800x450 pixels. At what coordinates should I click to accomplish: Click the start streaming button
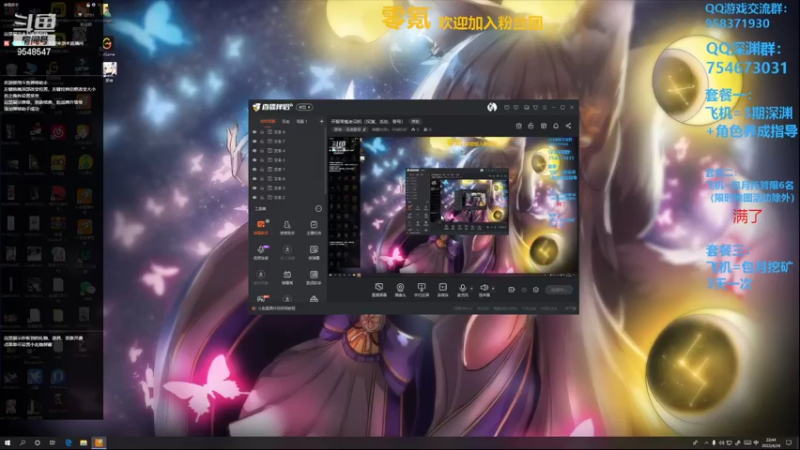tap(559, 289)
